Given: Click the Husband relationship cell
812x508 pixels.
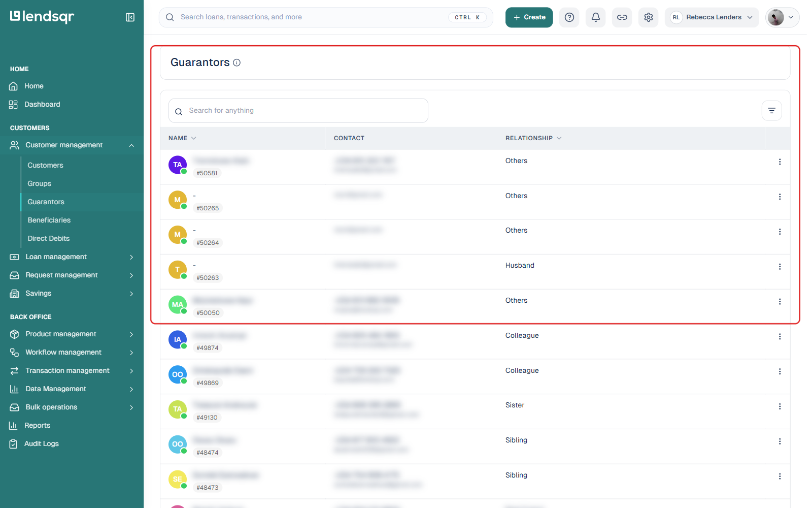Looking at the screenshot, I should (520, 265).
